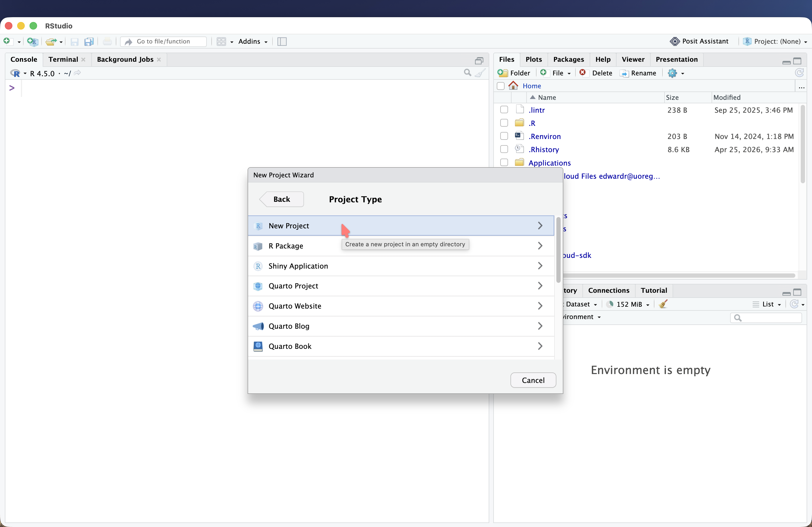Tick the .Renviron file checkbox
Screen dimensions: 812x527
504,136
